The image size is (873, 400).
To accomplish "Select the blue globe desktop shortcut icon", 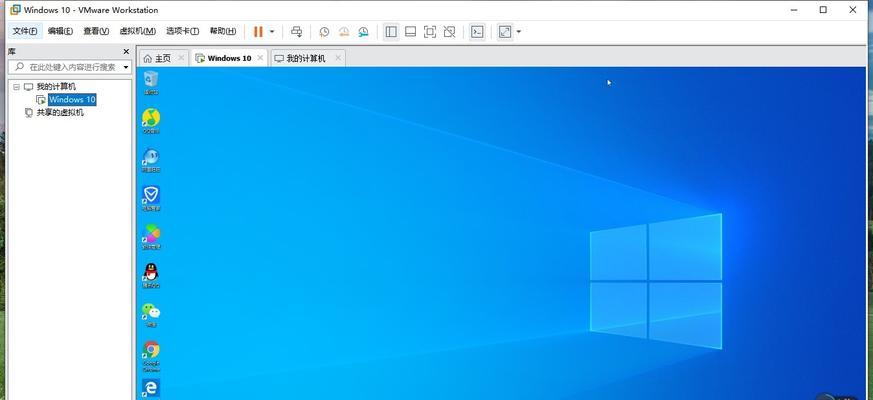I will 151,160.
